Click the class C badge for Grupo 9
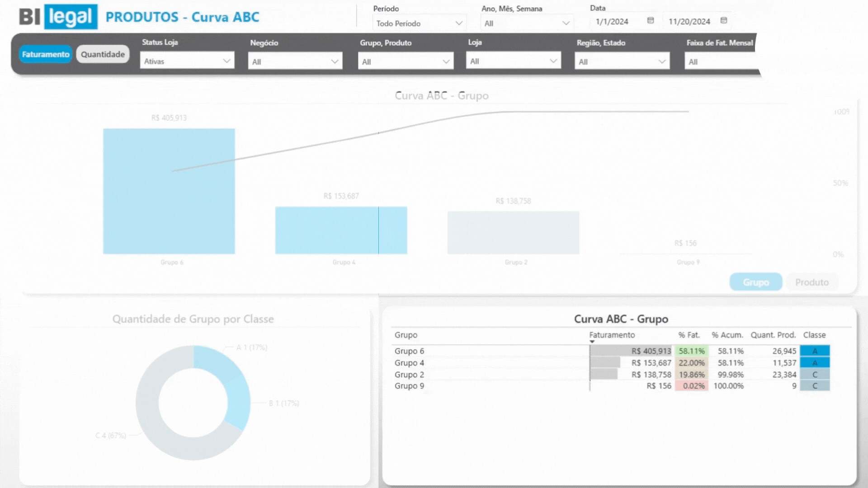This screenshot has width=868, height=488. tap(814, 386)
